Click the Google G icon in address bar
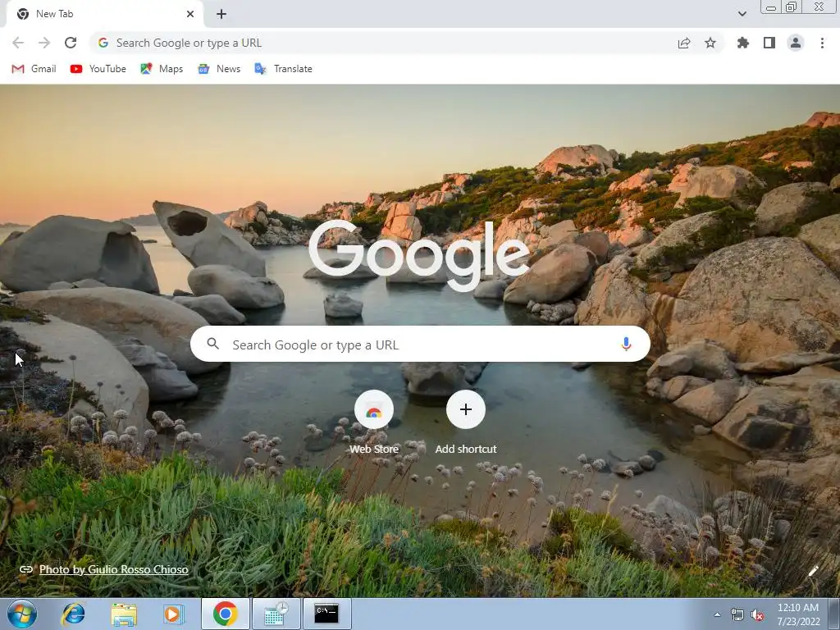The image size is (840, 630). click(x=103, y=43)
